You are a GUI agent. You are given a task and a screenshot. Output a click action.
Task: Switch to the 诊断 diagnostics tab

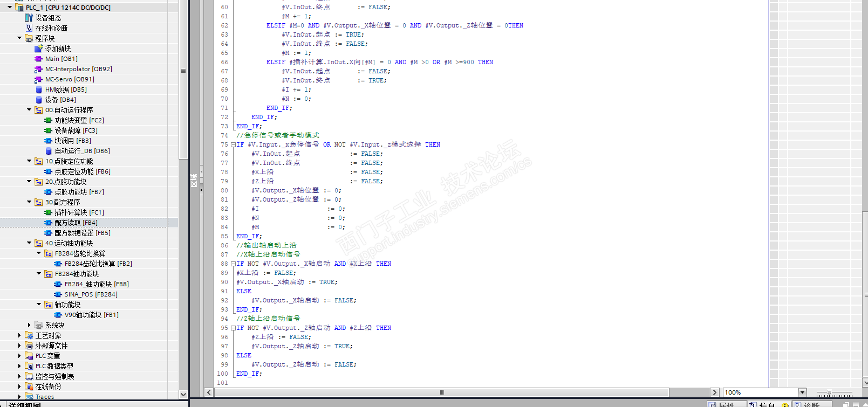click(811, 404)
